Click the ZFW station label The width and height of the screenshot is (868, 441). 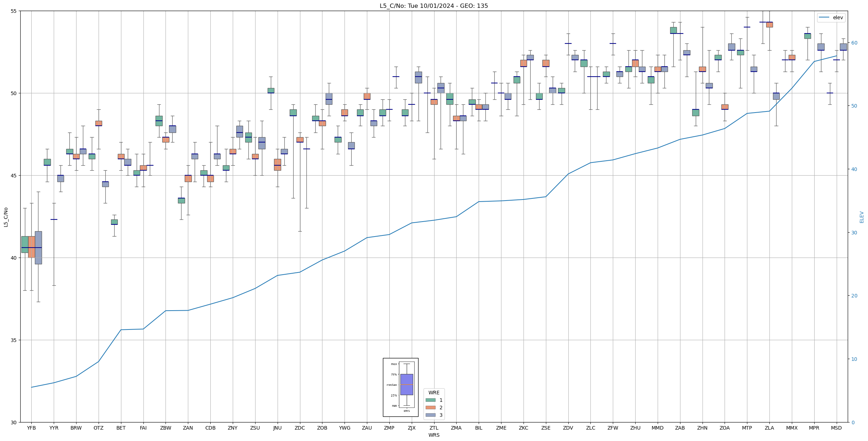613,428
